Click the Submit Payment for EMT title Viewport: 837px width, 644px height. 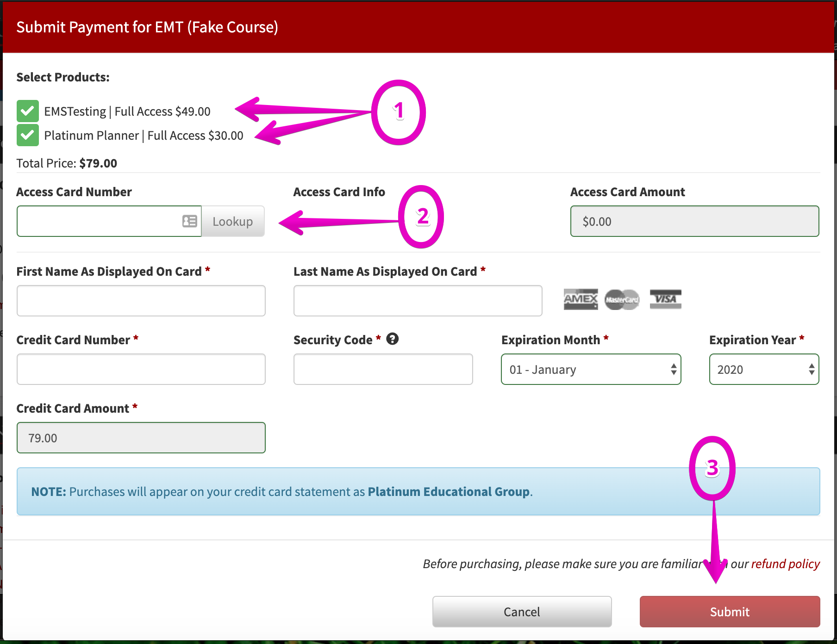(147, 27)
